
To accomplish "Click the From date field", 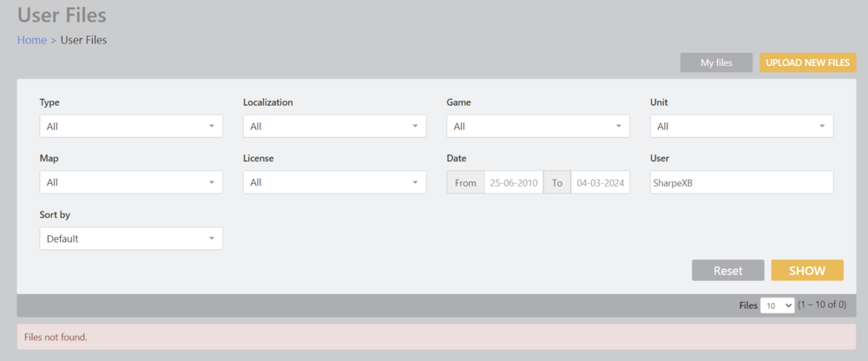I will [513, 183].
